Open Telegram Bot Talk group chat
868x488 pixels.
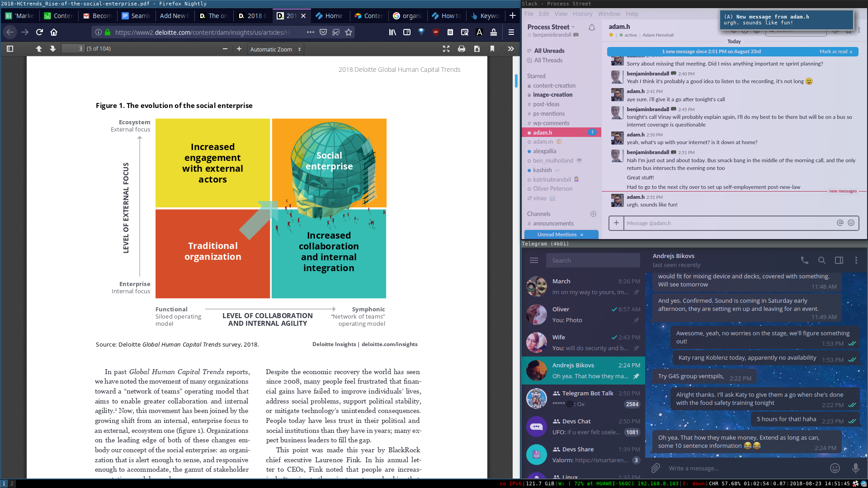click(583, 399)
